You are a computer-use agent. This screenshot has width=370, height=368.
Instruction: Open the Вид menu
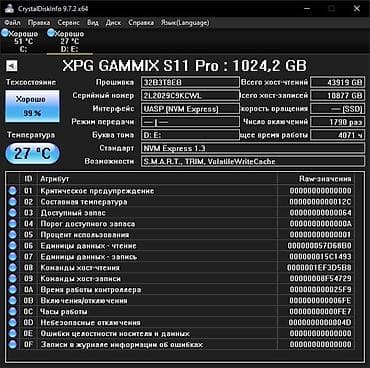point(93,23)
